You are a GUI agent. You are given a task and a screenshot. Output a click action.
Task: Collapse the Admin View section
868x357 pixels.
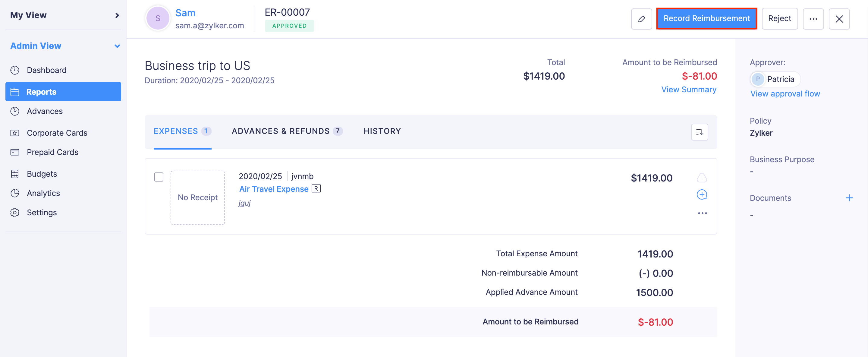117,46
